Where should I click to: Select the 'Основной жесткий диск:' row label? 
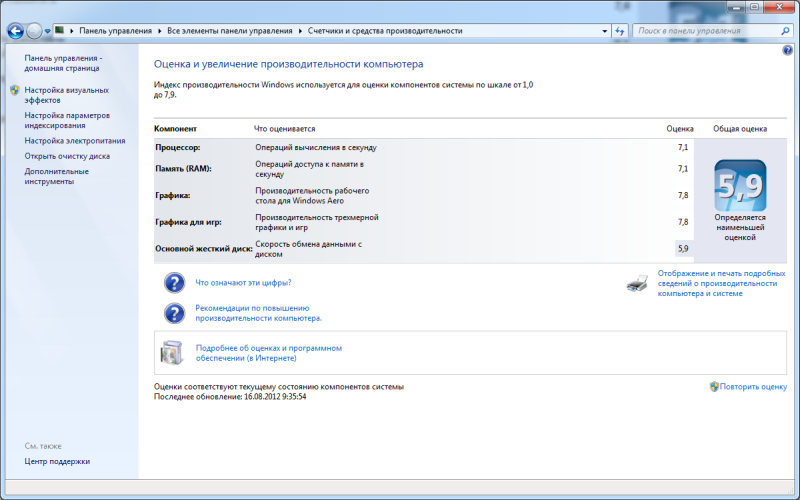coord(204,248)
